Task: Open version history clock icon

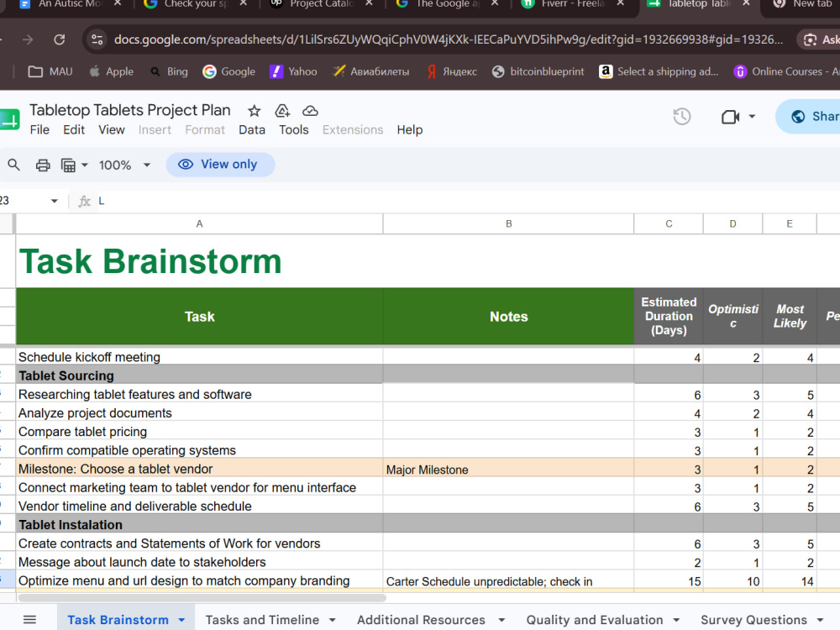Action: [x=681, y=116]
